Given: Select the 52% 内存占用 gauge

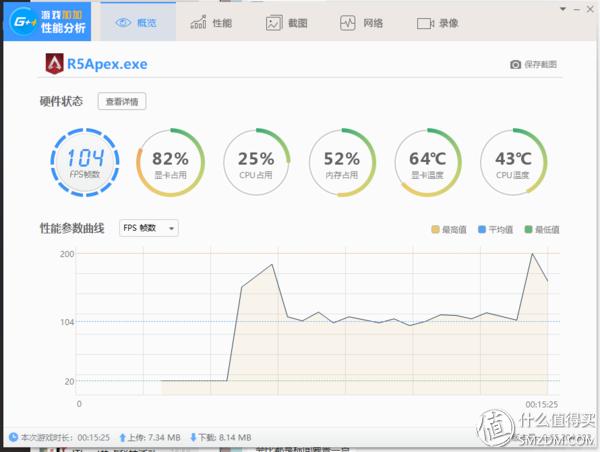Looking at the screenshot, I should (x=342, y=162).
